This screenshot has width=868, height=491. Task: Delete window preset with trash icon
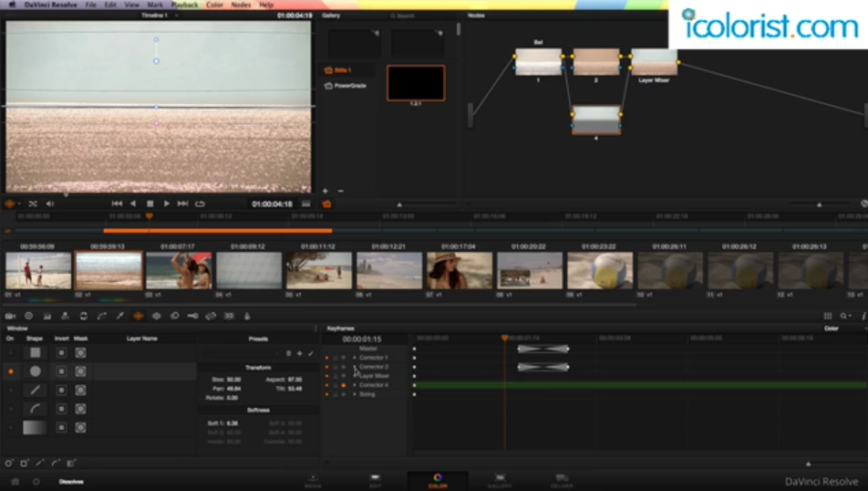[288, 353]
